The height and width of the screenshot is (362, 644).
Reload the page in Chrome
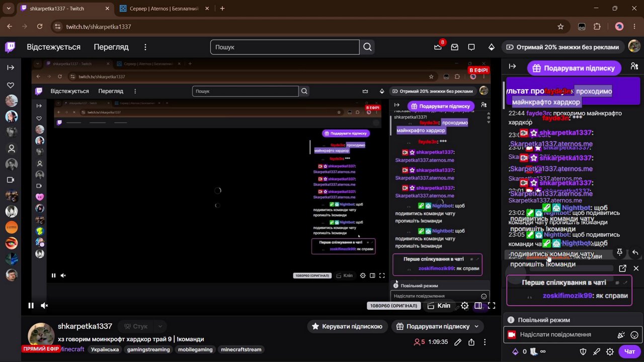(x=40, y=27)
